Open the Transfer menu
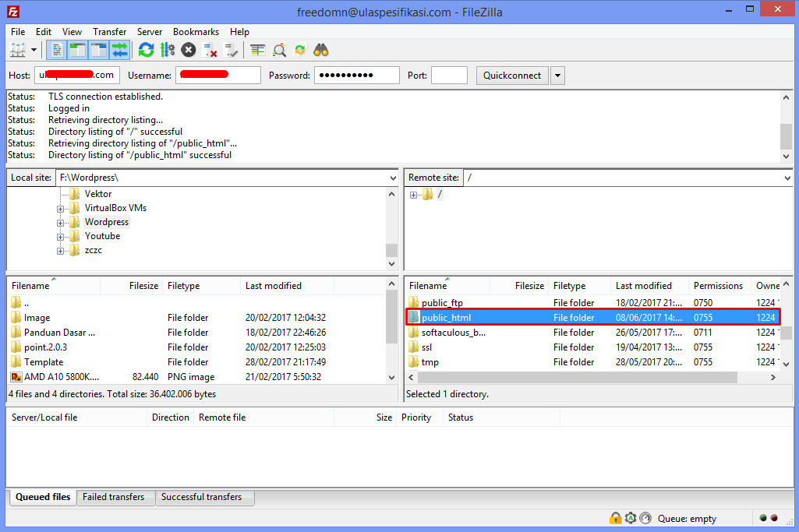Image resolution: width=799 pixels, height=532 pixels. coord(110,32)
